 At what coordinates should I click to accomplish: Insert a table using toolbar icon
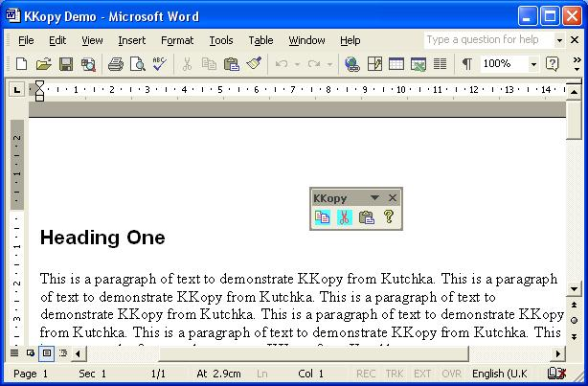tap(396, 64)
